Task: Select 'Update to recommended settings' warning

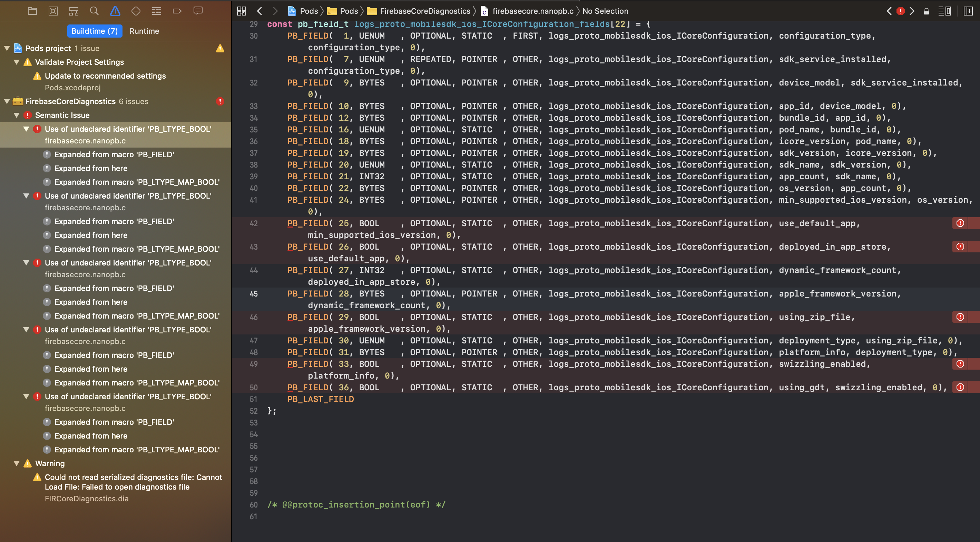Action: pos(105,76)
